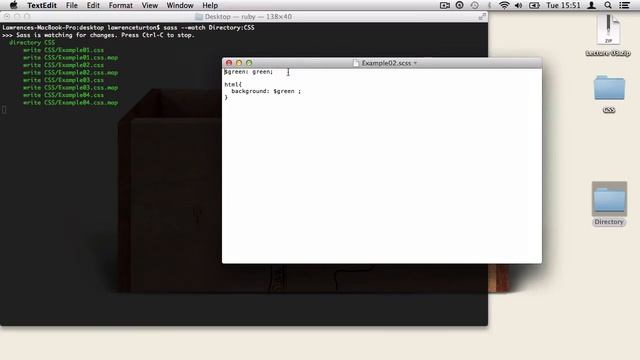Minimize the Example02.scss window
640x360 pixels.
pyautogui.click(x=239, y=63)
